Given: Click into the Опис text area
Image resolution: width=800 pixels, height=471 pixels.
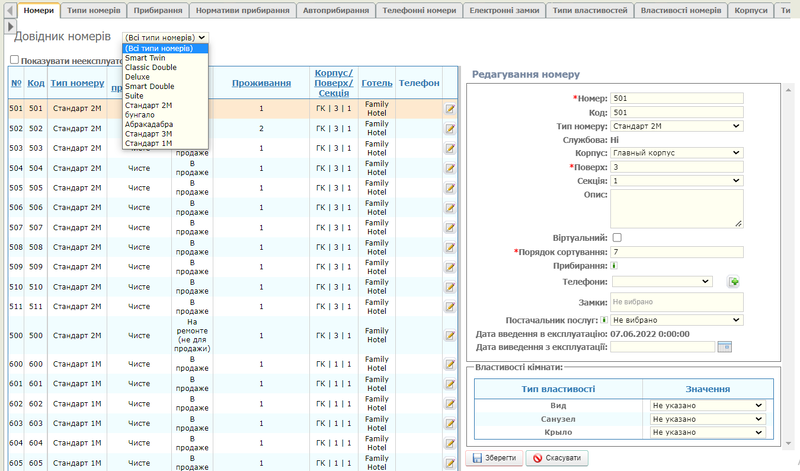Looking at the screenshot, I should (x=676, y=209).
